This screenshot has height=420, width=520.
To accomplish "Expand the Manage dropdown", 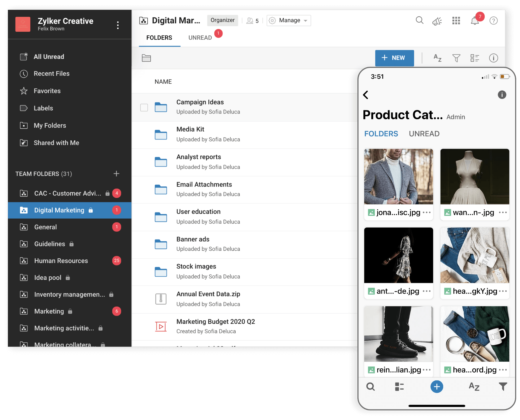I will click(289, 21).
